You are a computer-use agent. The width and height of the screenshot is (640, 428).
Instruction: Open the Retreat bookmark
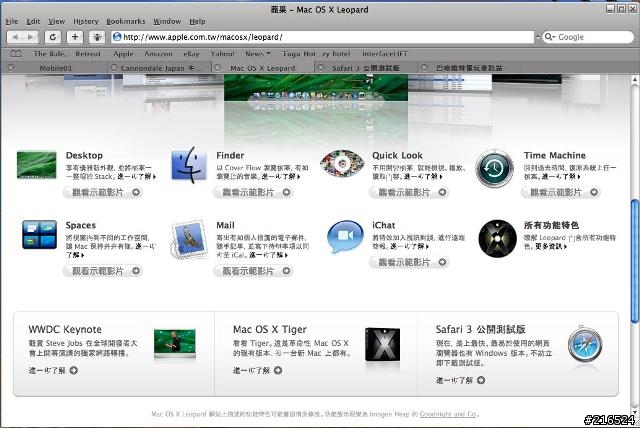[88, 53]
